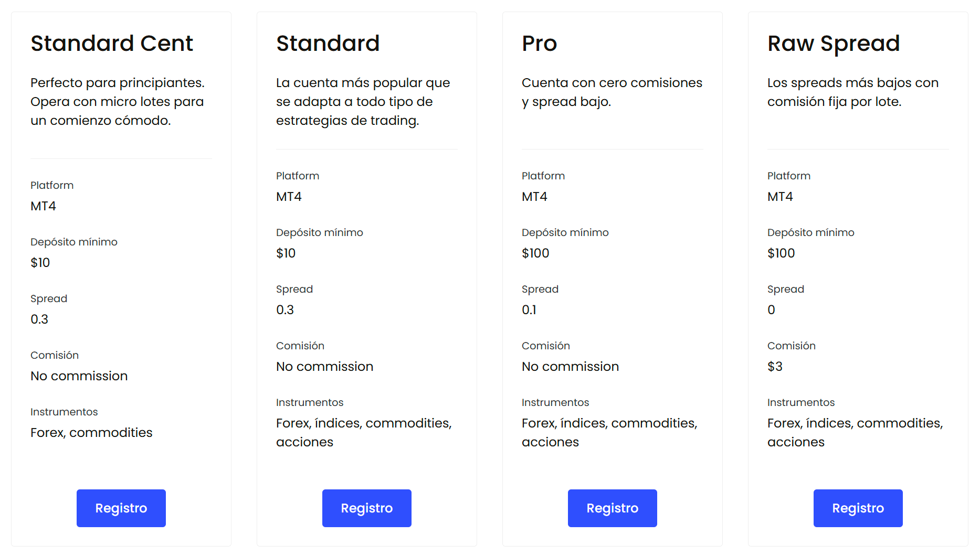The height and width of the screenshot is (556, 980).
Task: Click the Pro card's 0.1 spread value
Action: tap(529, 309)
